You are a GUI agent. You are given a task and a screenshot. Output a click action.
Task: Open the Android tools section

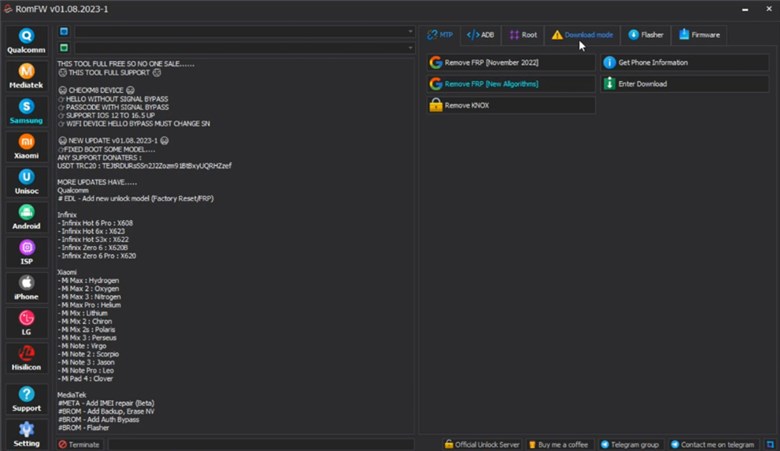(26, 217)
